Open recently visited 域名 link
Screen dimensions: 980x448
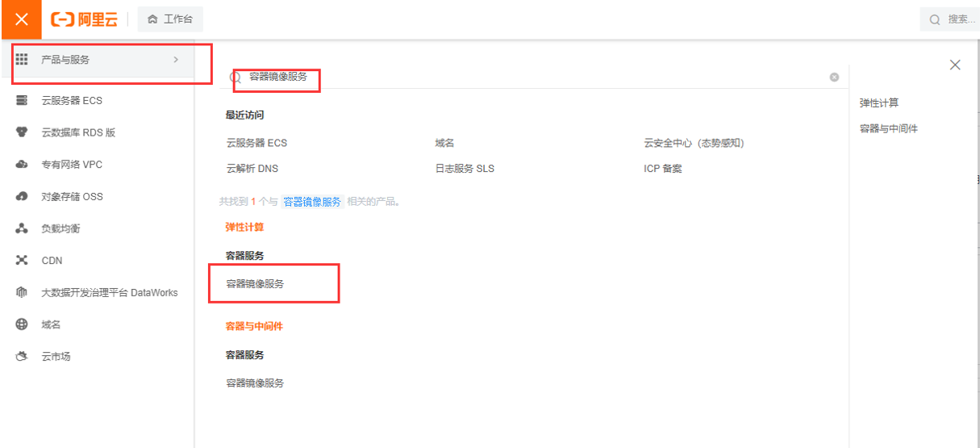tap(444, 143)
